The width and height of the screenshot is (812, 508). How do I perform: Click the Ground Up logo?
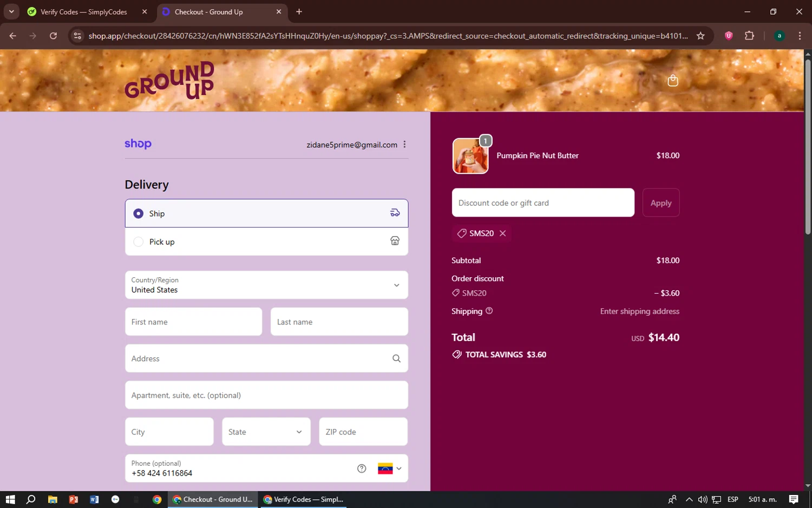tap(169, 81)
